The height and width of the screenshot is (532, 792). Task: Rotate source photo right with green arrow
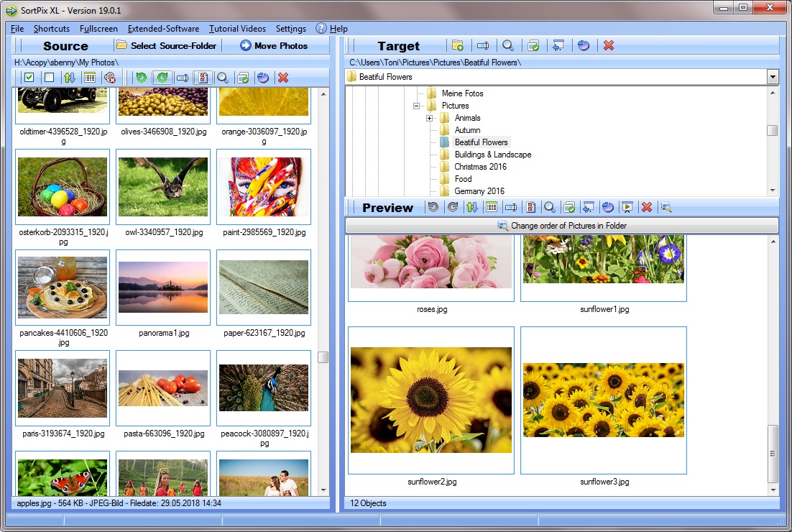pos(162,78)
